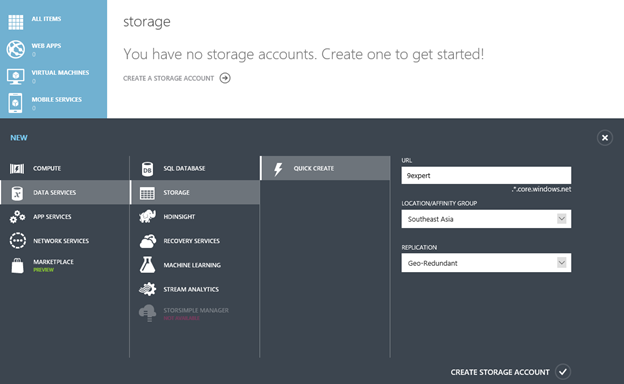624x384 pixels.
Task: Choose Storage from data services list
Action: click(x=195, y=193)
